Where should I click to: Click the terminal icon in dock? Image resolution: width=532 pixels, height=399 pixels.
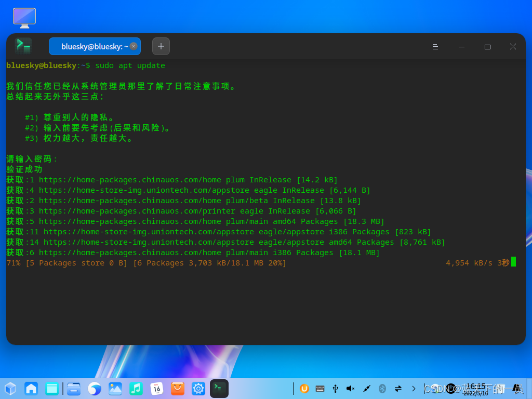[219, 389]
